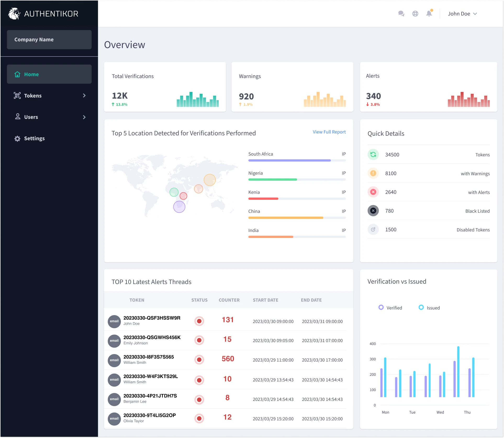This screenshot has height=438, width=504.
Task: Click the Disabled Tokens timer icon
Action: tap(373, 229)
